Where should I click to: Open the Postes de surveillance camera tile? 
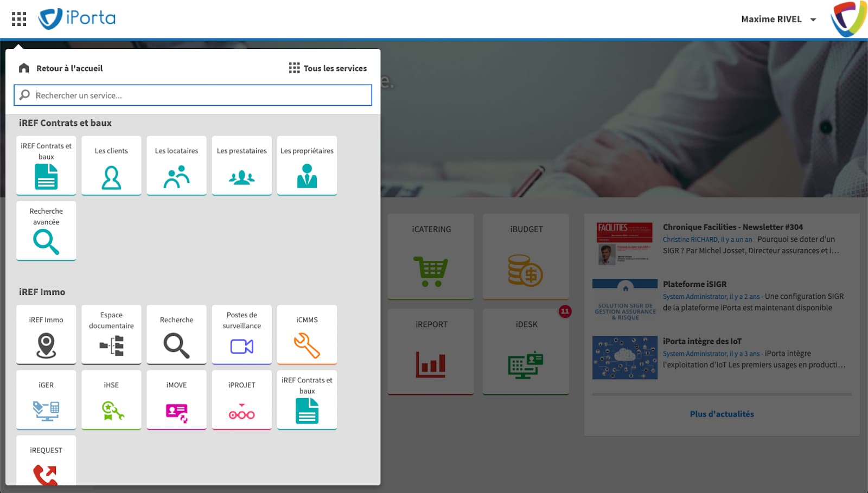pyautogui.click(x=241, y=334)
